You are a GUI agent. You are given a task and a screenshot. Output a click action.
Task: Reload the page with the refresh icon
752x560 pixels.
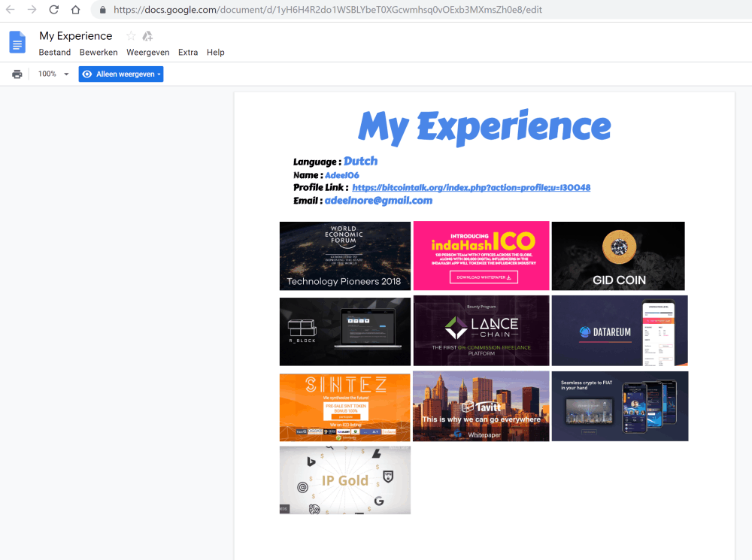point(53,10)
